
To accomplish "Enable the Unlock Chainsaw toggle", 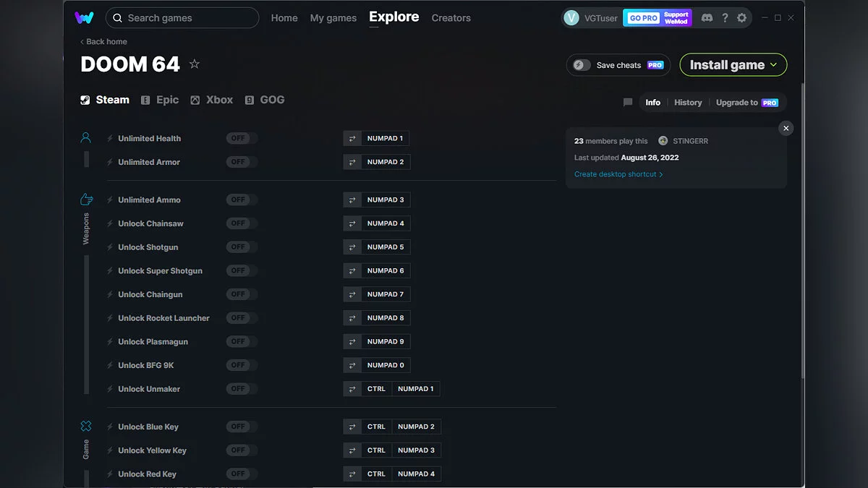I will pyautogui.click(x=242, y=223).
